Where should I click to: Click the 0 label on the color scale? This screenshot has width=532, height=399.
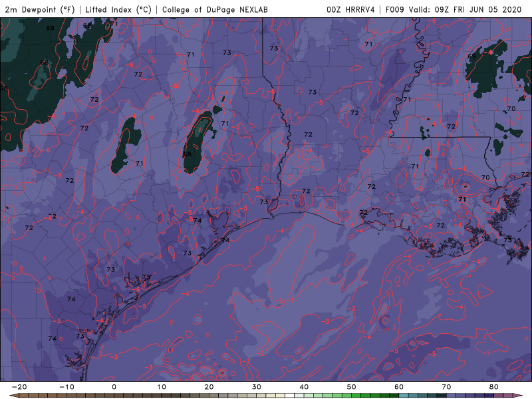(x=114, y=387)
